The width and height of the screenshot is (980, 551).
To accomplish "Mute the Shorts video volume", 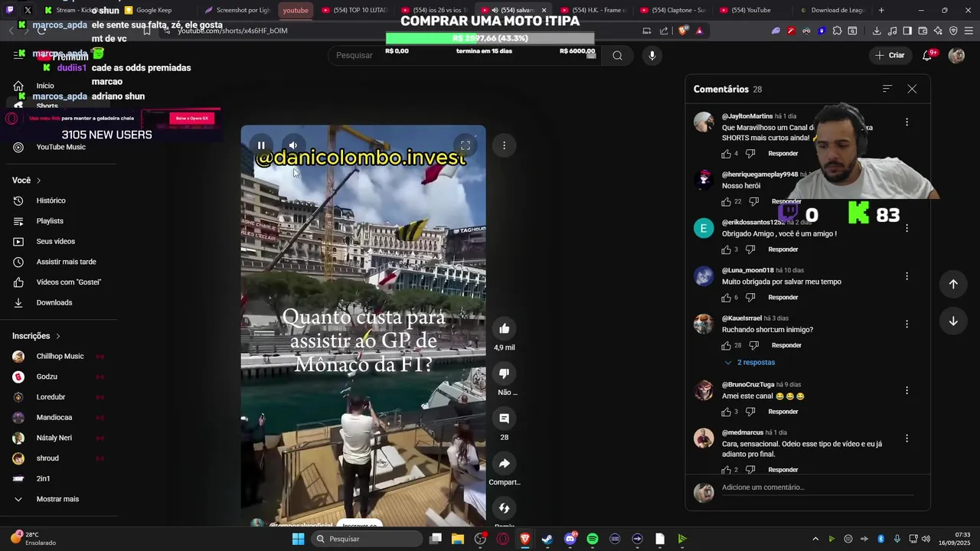I will click(x=293, y=145).
